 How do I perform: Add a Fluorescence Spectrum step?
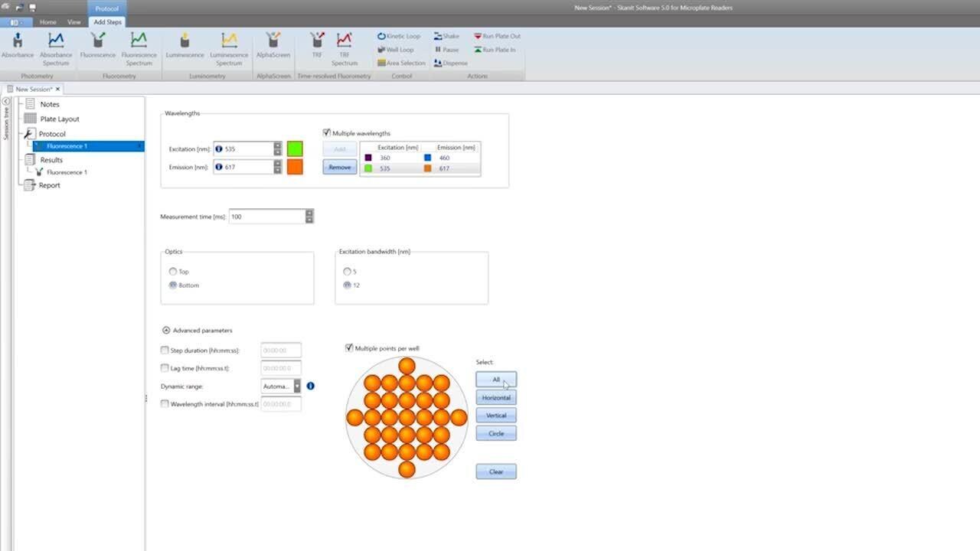(x=139, y=46)
